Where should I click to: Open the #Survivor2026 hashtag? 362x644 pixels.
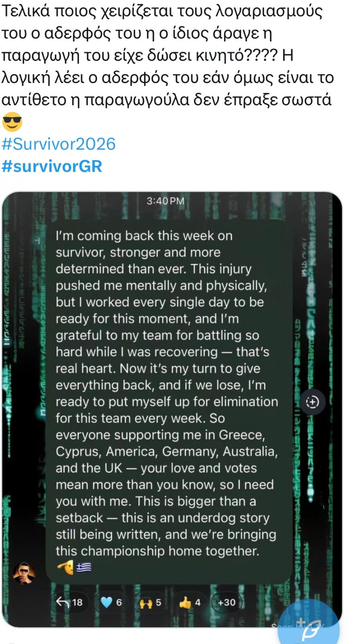click(x=59, y=144)
